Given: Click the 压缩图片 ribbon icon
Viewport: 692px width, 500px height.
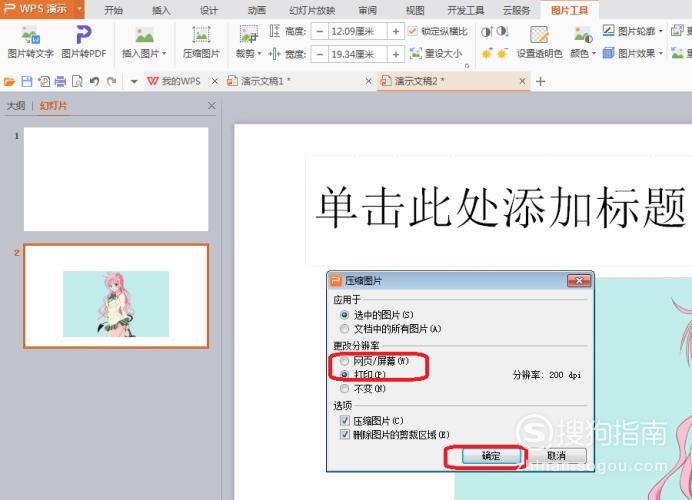Looking at the screenshot, I should (201, 35).
